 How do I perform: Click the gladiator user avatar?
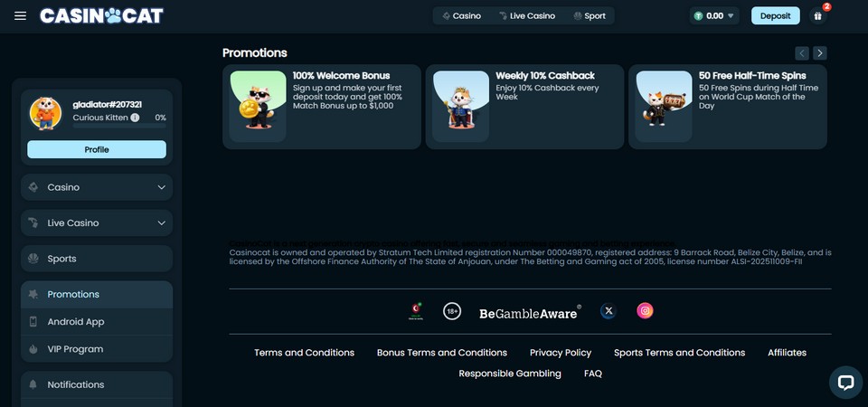(45, 114)
